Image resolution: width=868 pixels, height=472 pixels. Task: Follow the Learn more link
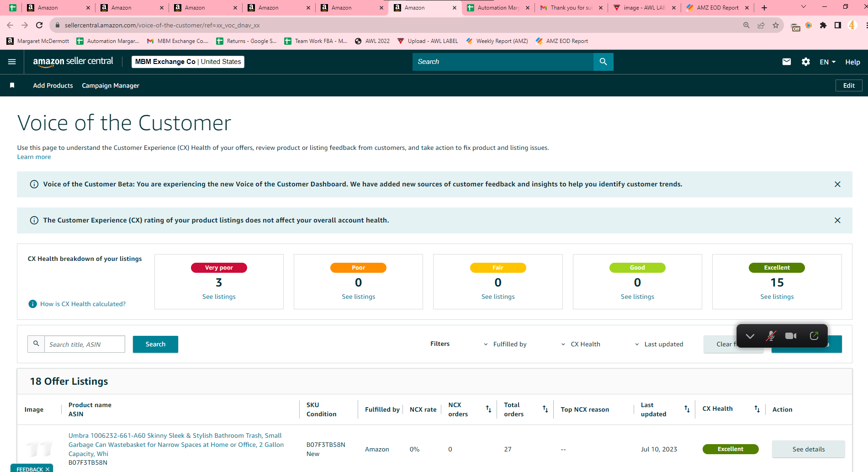point(34,157)
